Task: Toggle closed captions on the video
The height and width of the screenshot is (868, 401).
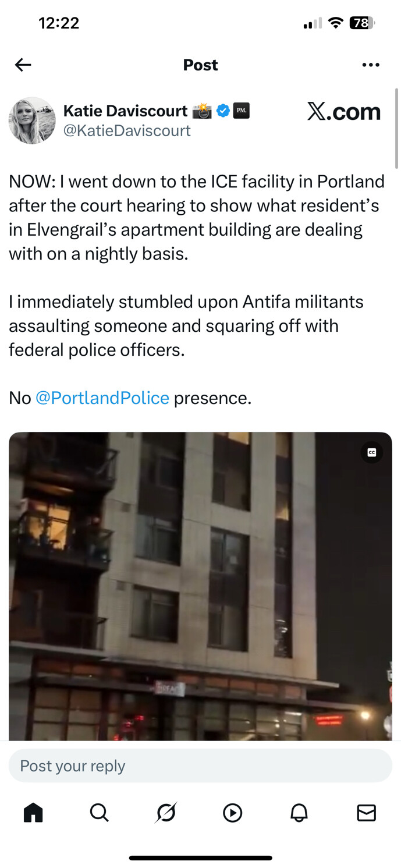Action: [x=371, y=452]
